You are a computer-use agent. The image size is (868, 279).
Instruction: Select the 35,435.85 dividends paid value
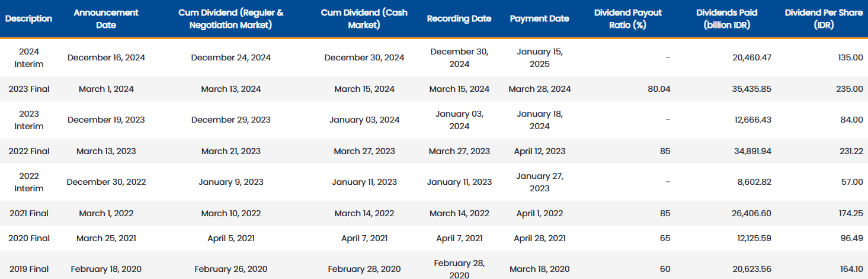click(753, 89)
